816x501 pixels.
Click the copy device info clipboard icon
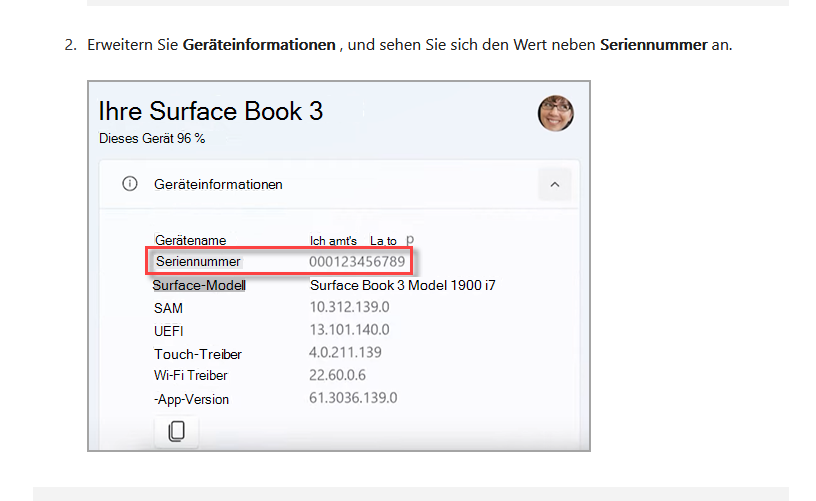[176, 431]
